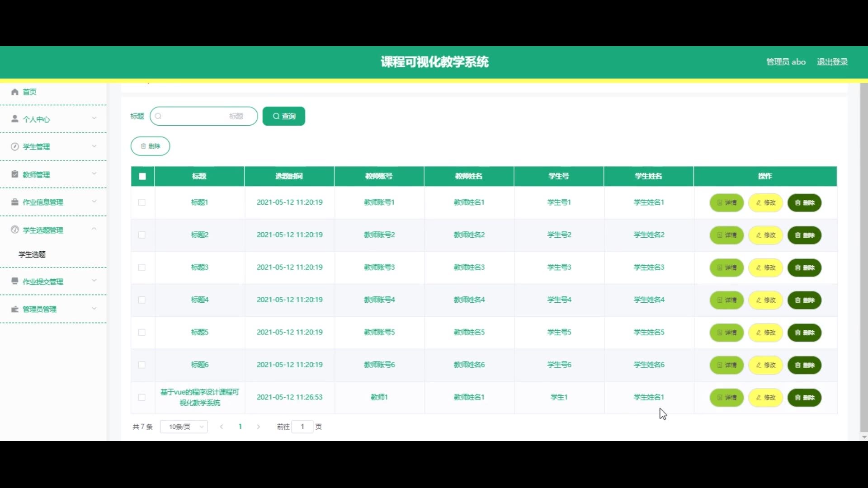Click the green 查询 search button

(x=284, y=116)
